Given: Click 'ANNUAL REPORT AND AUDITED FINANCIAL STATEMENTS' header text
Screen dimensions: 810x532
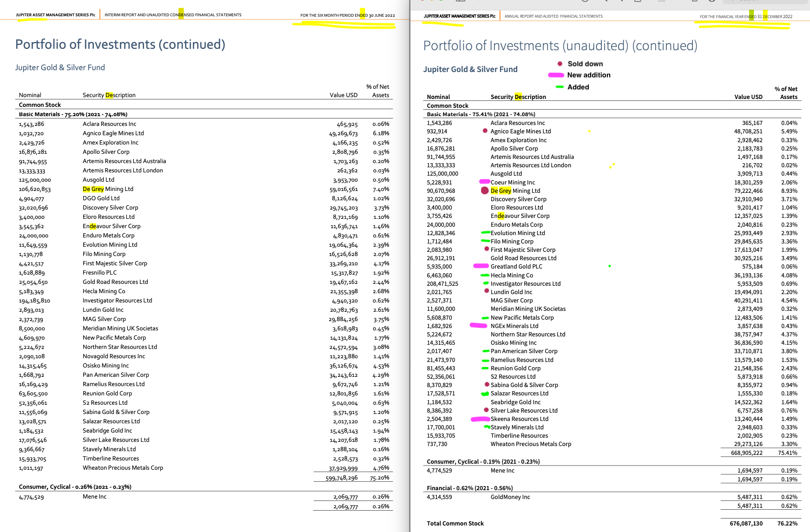Looking at the screenshot, I should pyautogui.click(x=553, y=16).
